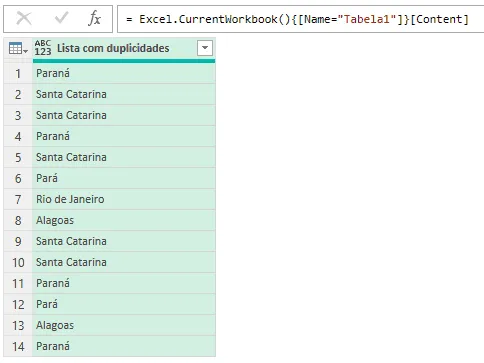Click Paraná cell in row 11

(124, 283)
